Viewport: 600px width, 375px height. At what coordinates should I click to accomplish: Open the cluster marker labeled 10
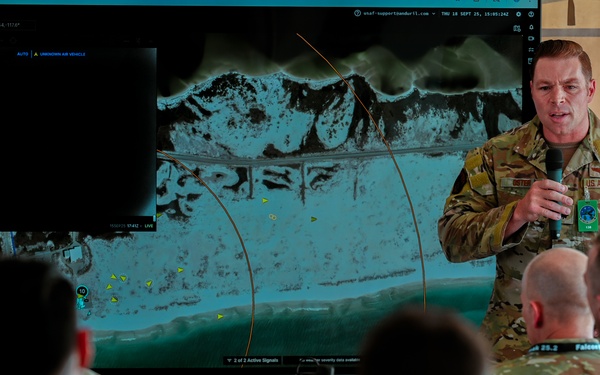tap(82, 291)
